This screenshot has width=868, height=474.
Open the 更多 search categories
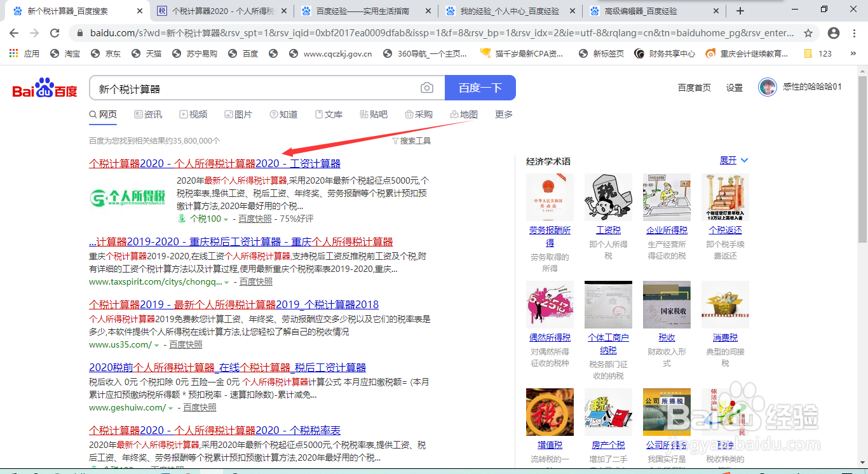pos(504,114)
